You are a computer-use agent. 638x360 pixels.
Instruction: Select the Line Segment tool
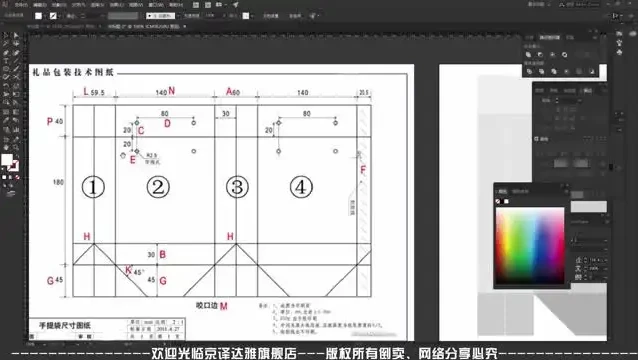16,60
